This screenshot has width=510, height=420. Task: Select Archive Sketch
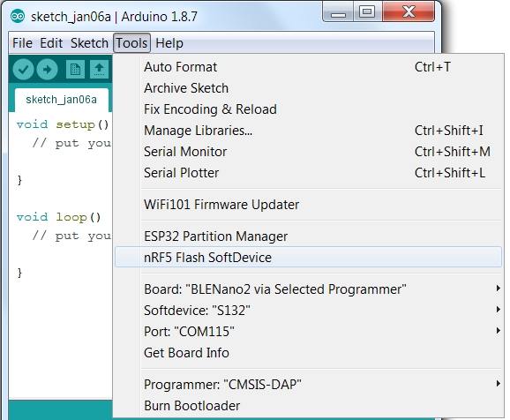308,88
